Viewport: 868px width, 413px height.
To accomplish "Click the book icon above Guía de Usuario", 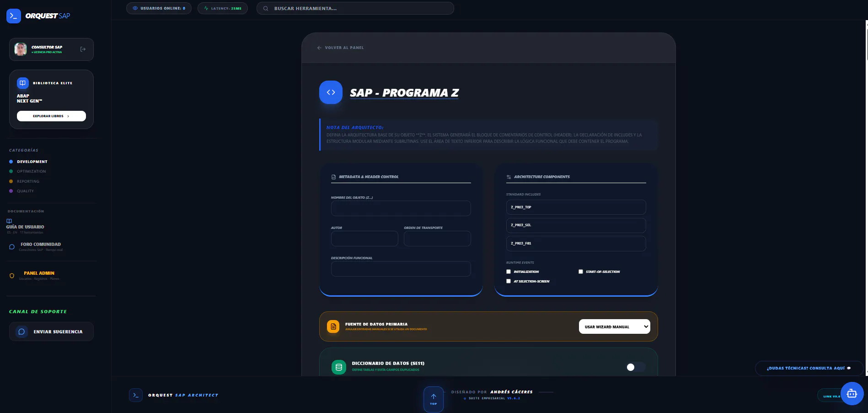I will (9, 221).
